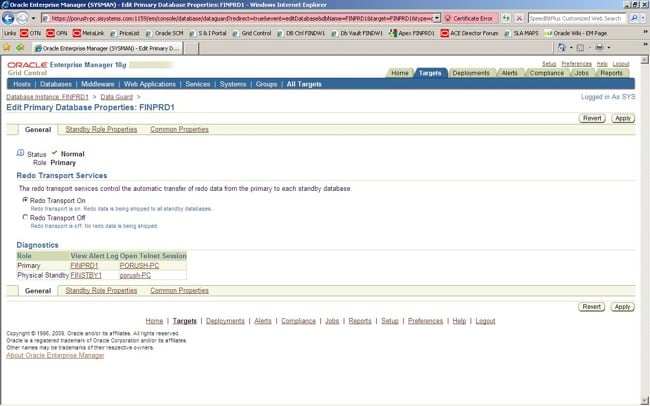Open the address bar URL dropdown arrow

(437, 18)
